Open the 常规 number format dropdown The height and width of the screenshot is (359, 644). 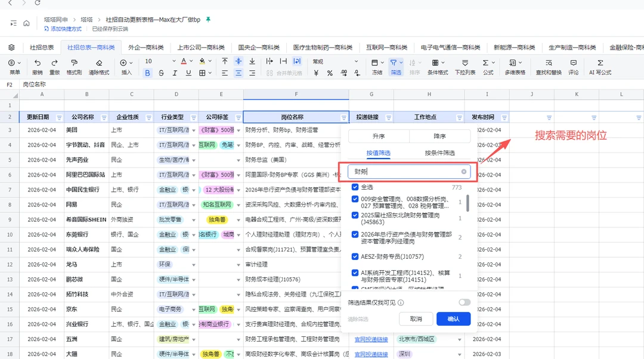357,61
